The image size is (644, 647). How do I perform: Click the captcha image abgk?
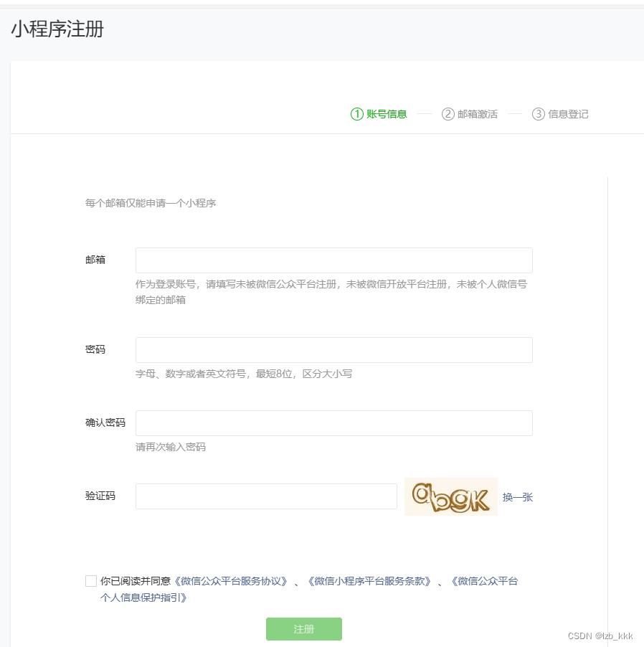pyautogui.click(x=450, y=497)
